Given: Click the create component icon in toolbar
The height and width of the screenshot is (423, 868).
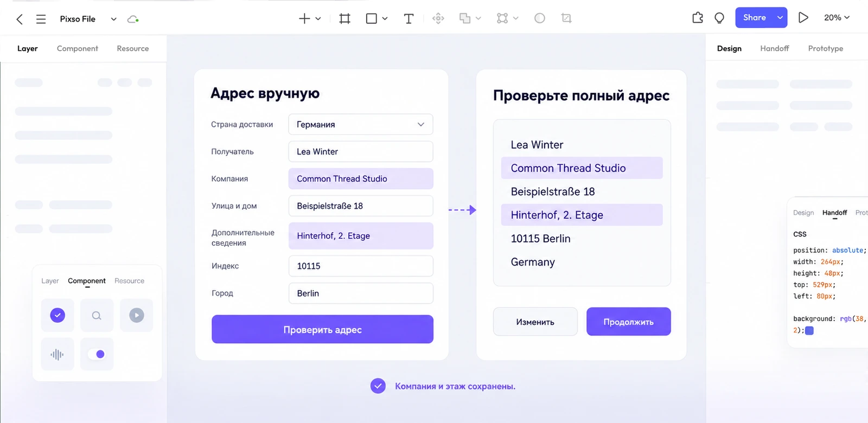Looking at the screenshot, I should (438, 18).
